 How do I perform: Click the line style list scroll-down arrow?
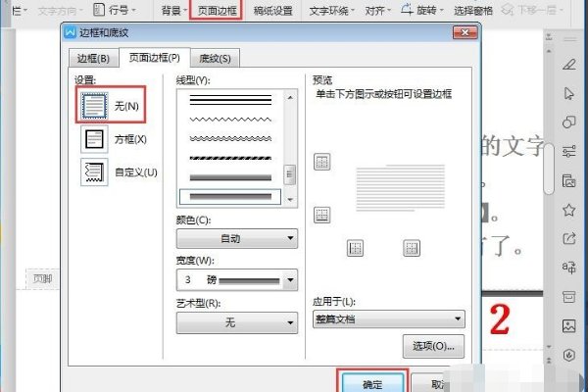(290, 200)
